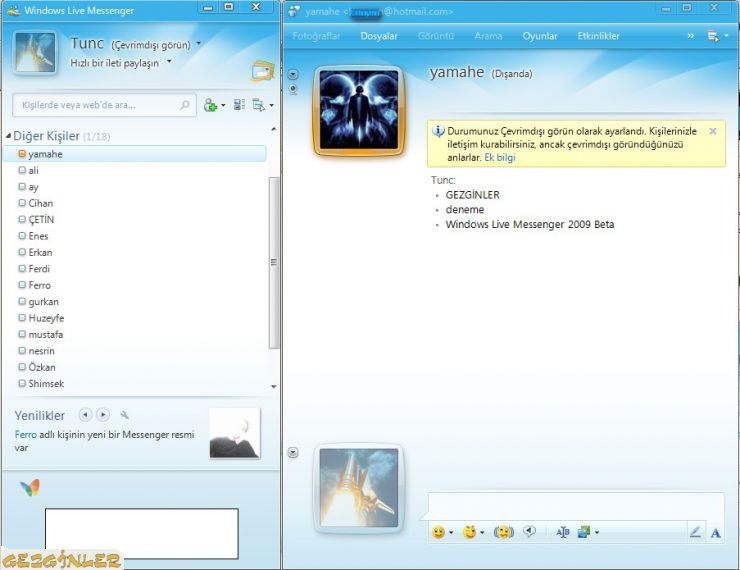This screenshot has width=740, height=570.
Task: Open the contact list layout icon
Action: tap(239, 105)
